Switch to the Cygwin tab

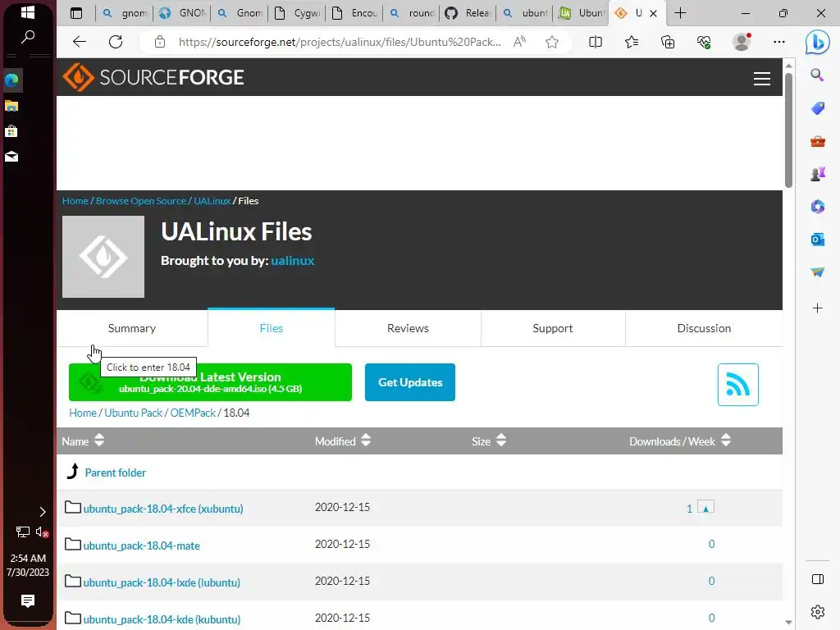click(x=297, y=13)
